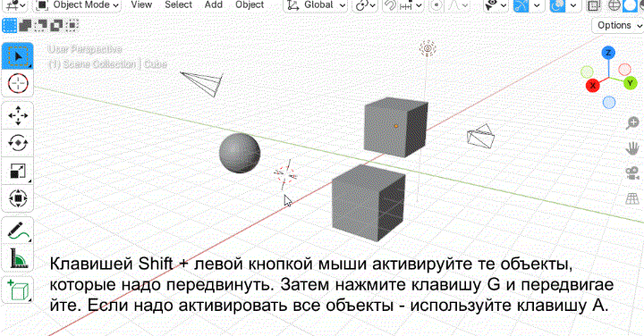The width and height of the screenshot is (644, 336).
Task: Open the Select menu
Action: click(x=178, y=5)
